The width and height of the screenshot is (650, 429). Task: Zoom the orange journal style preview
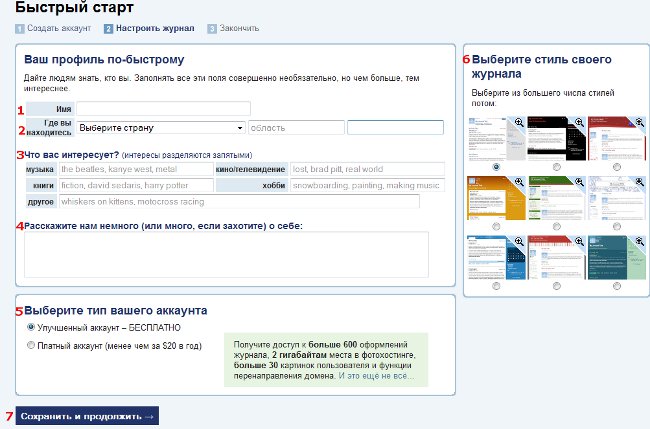(x=519, y=182)
